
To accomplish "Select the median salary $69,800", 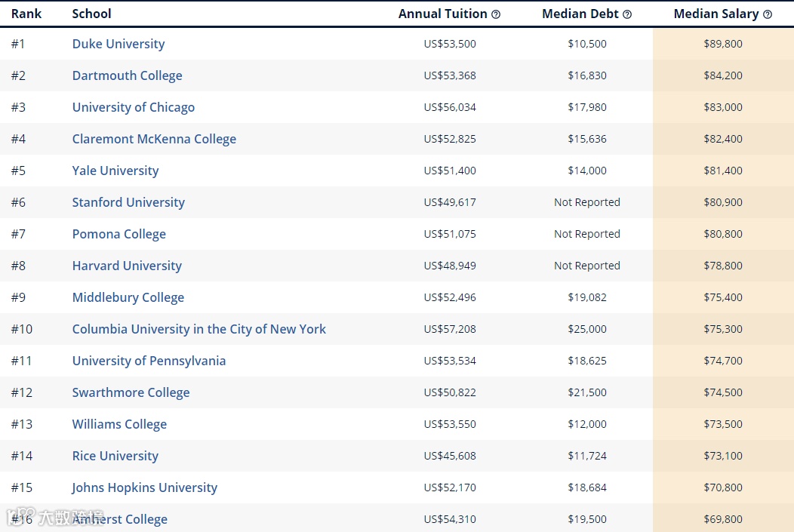I will pyautogui.click(x=723, y=519).
